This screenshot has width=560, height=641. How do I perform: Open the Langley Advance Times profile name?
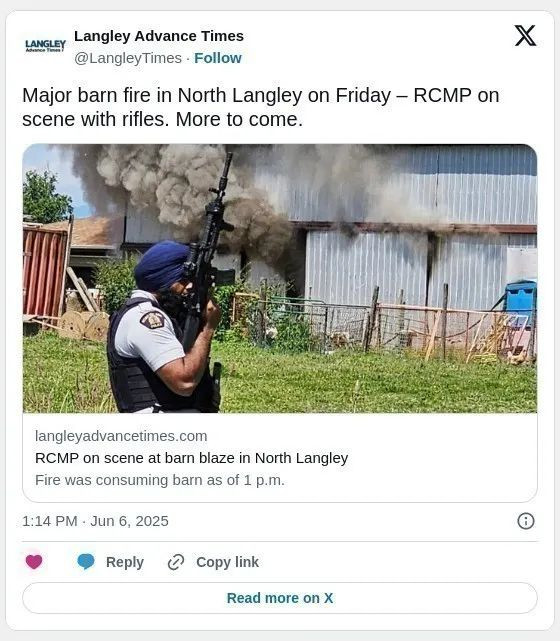[159, 36]
